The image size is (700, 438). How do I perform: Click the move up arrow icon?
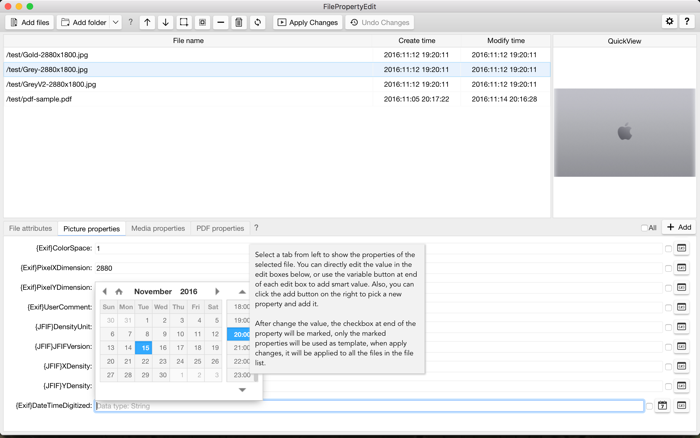click(147, 22)
